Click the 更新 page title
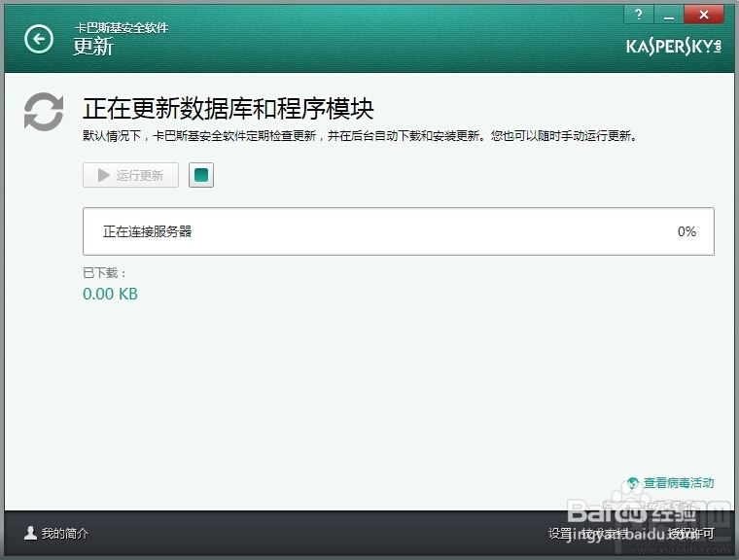This screenshot has width=739, height=560. tap(93, 47)
